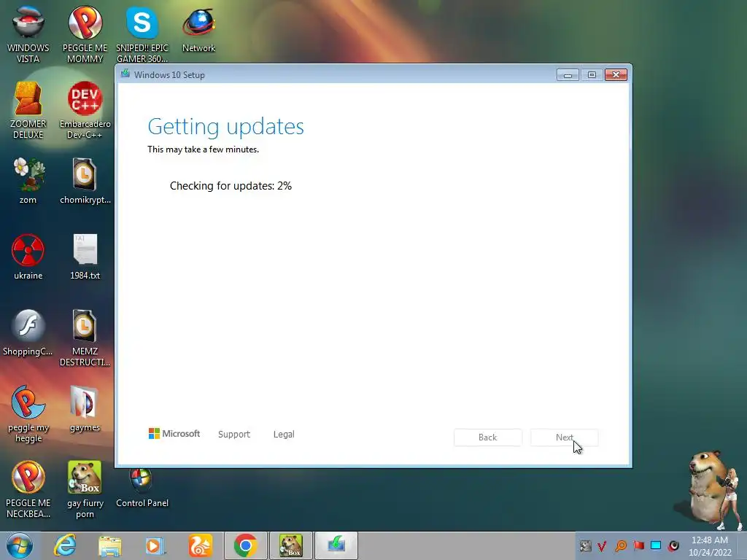
Task: Select the zom flower icon
Action: pyautogui.click(x=28, y=181)
